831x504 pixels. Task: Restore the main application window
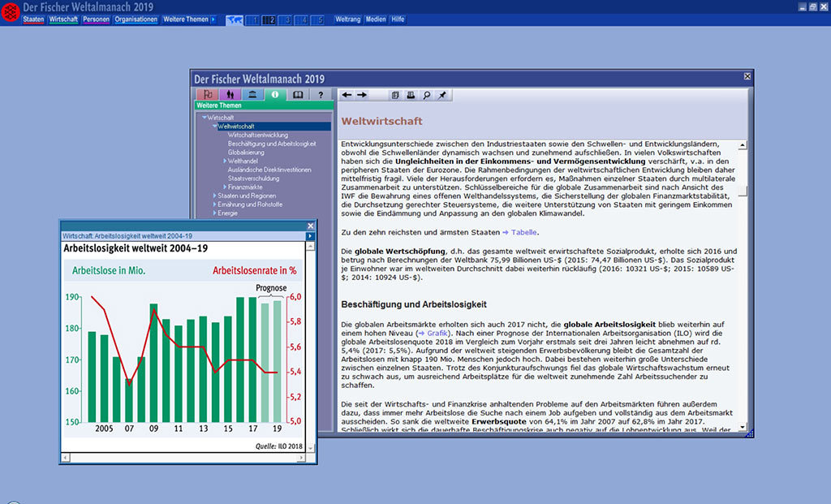tap(812, 6)
